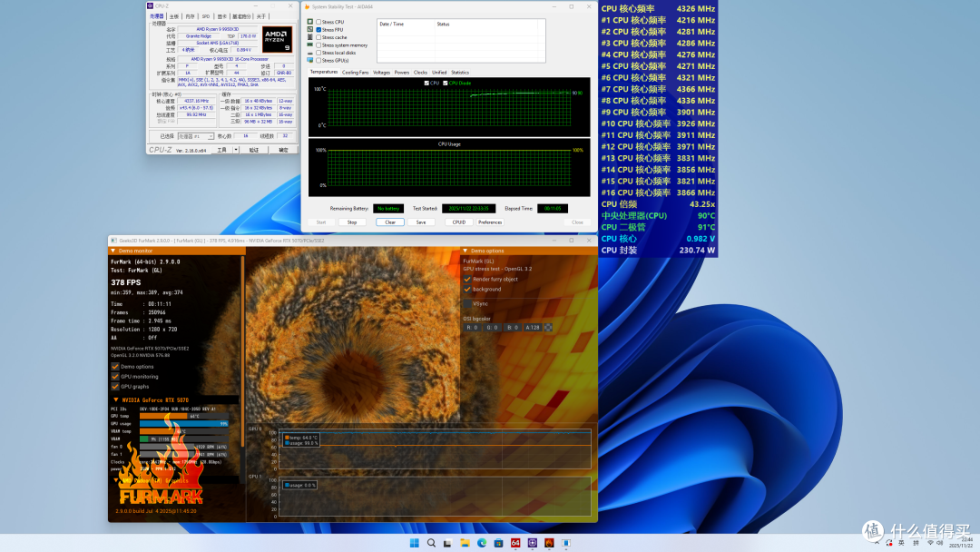Open Microsoft Store from the taskbar
Viewport: 980px width, 552px height.
click(498, 543)
